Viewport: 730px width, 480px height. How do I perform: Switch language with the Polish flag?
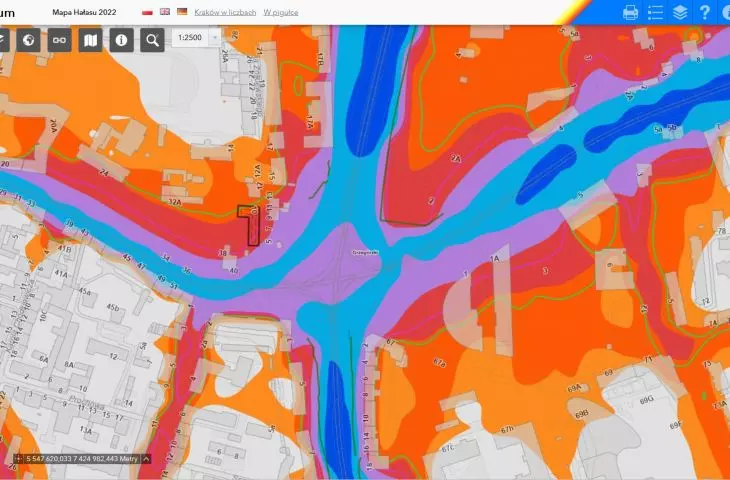click(x=147, y=12)
